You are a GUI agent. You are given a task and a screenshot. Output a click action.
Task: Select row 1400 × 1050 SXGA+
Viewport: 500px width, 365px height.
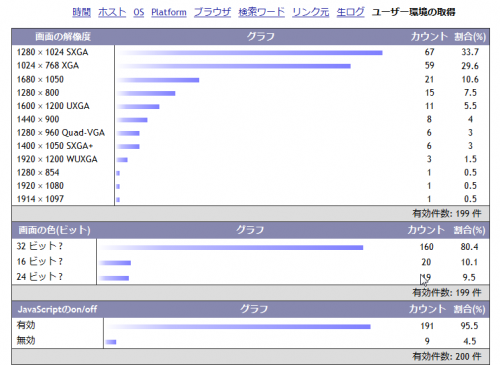coord(250,146)
